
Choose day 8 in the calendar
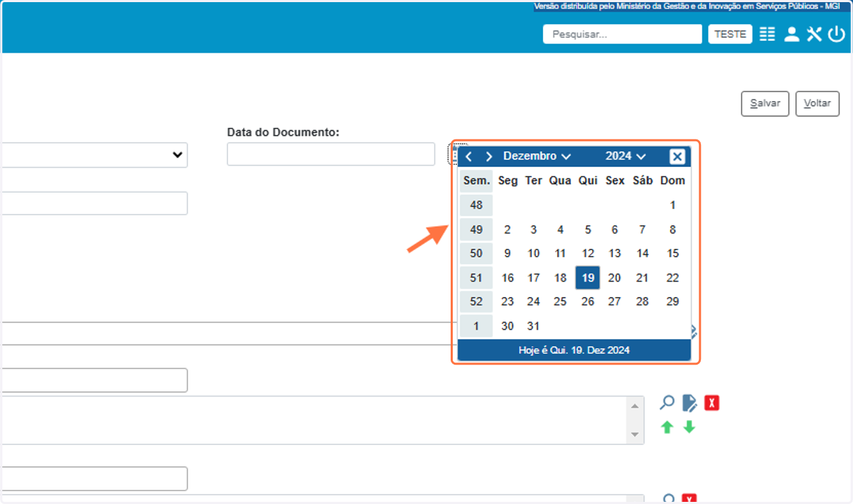(x=672, y=230)
